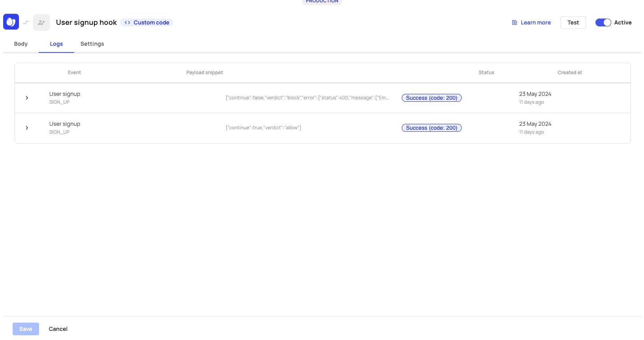Click the blocked verdict payload snippet
Screen dimensions: 644x340
(x=307, y=98)
